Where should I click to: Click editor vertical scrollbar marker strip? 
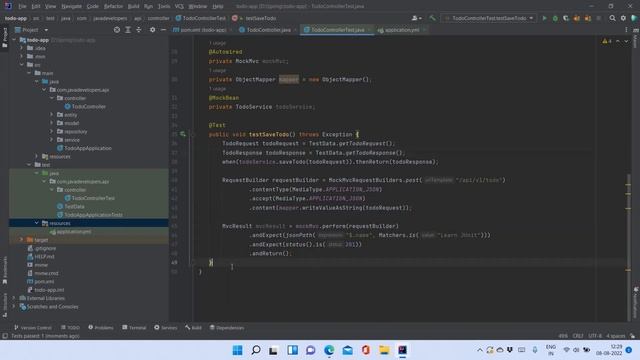pos(628,180)
